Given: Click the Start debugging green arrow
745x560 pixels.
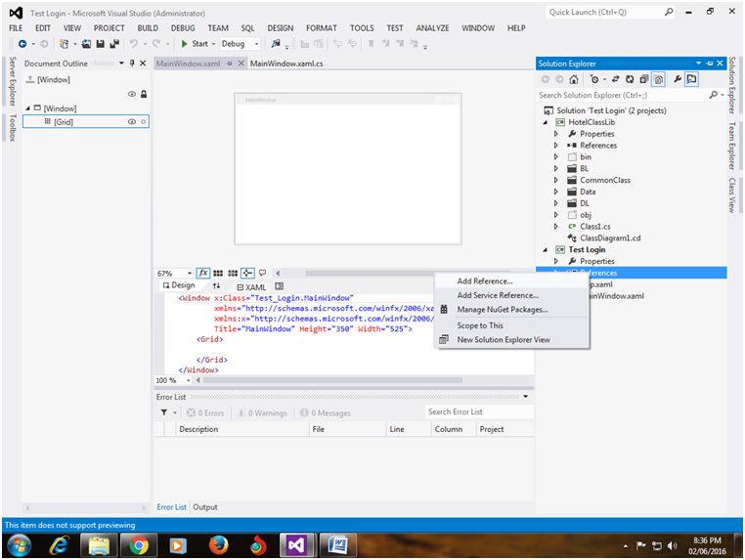Looking at the screenshot, I should 184,44.
